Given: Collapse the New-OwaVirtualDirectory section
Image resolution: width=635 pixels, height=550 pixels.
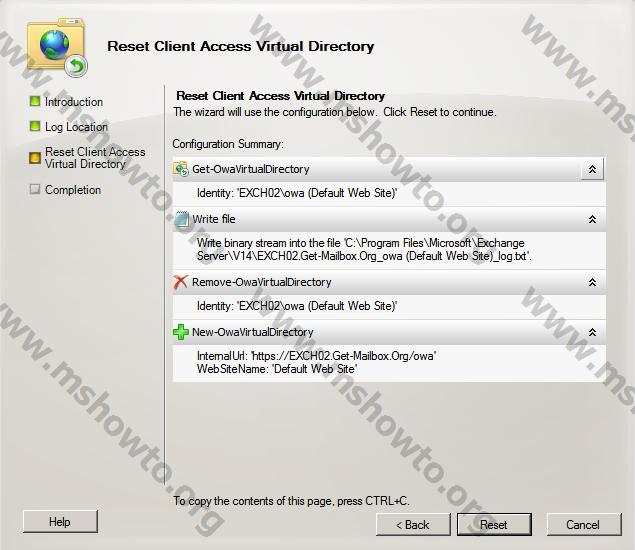Looking at the screenshot, I should [x=592, y=332].
